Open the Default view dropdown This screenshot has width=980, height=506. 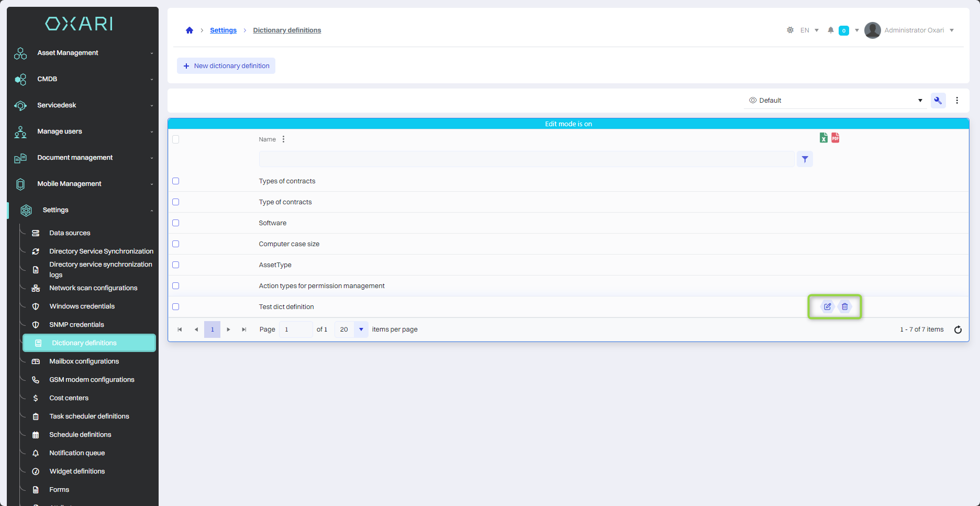click(x=835, y=101)
